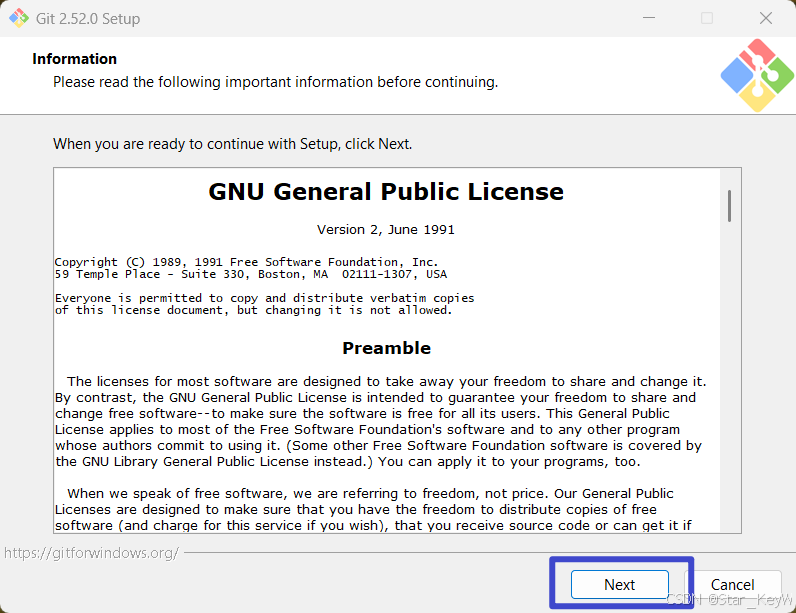Click the Next button to continue setup

pyautogui.click(x=619, y=584)
